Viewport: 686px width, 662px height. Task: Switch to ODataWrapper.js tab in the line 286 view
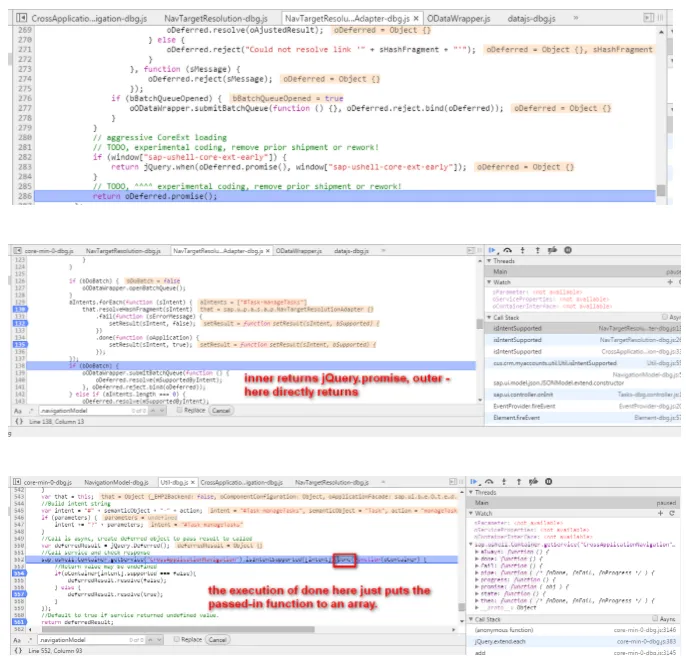(458, 18)
